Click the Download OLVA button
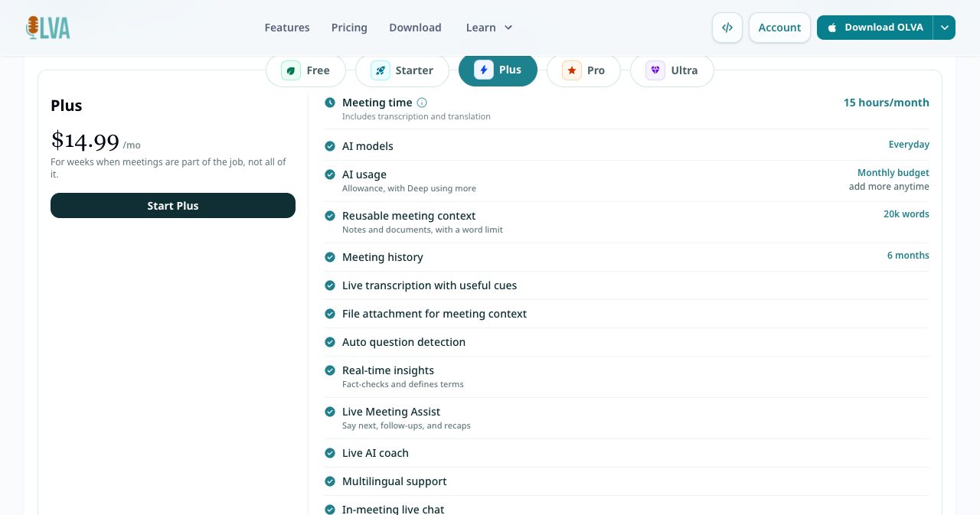980x515 pixels. [x=875, y=28]
